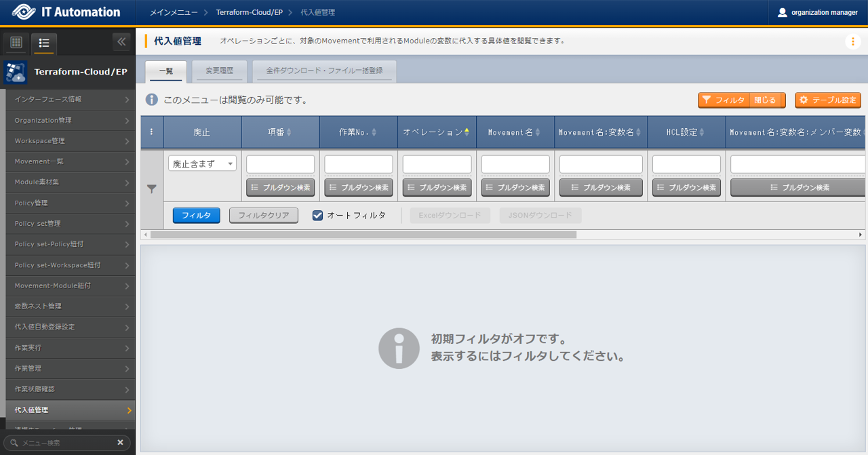Click the horizontal table scrollbar

point(363,235)
